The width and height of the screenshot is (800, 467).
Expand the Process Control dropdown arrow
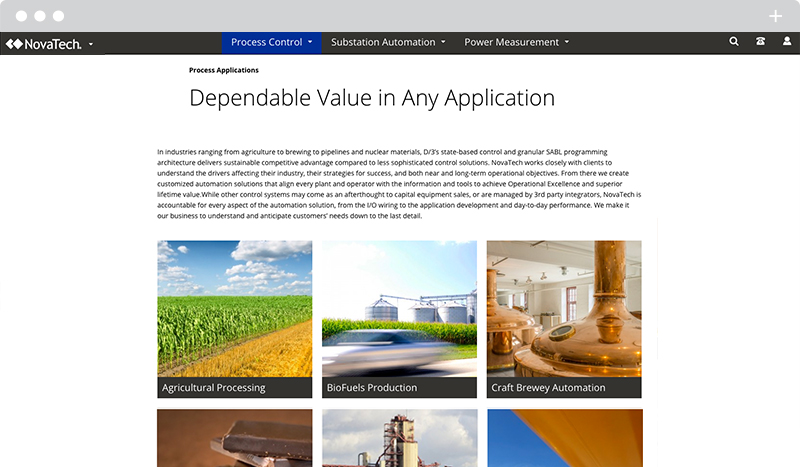[x=310, y=42]
